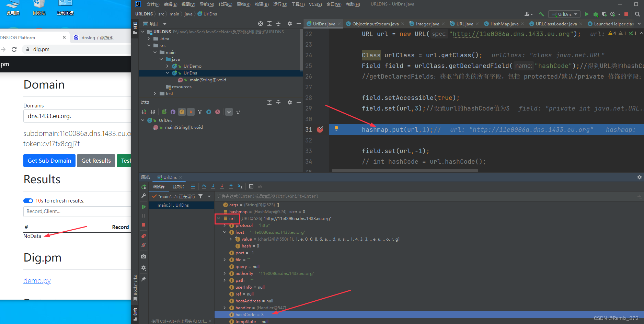Open thread selector dropdown arrow

(209, 196)
